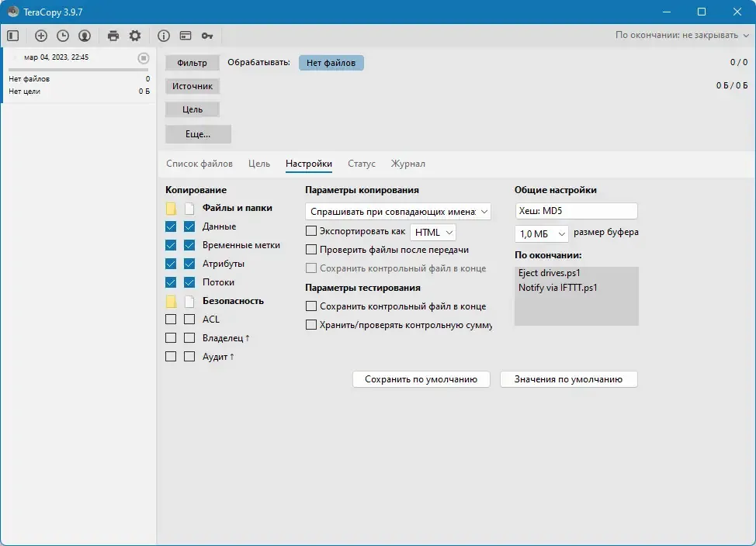Uncheck folder checkbox for Потоки
The width and height of the screenshot is (756, 546).
tap(171, 282)
